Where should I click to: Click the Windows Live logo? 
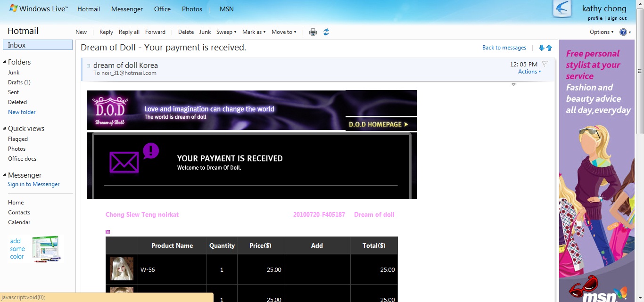coord(39,9)
